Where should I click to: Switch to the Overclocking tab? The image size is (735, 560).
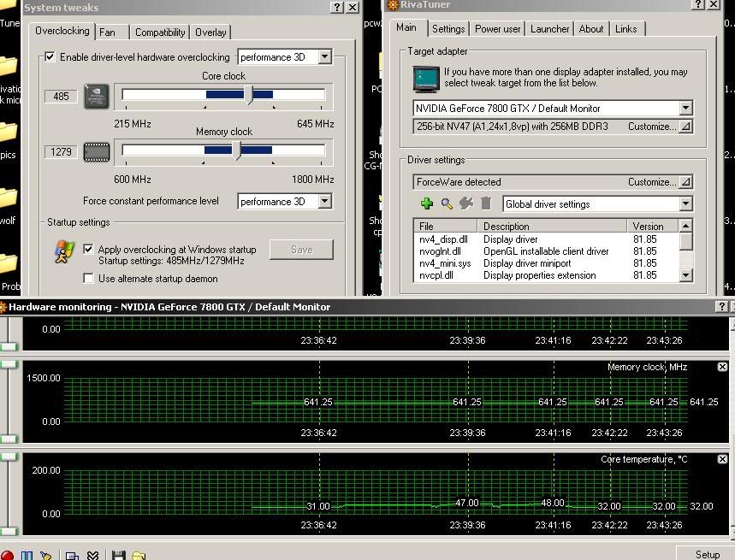(x=62, y=31)
